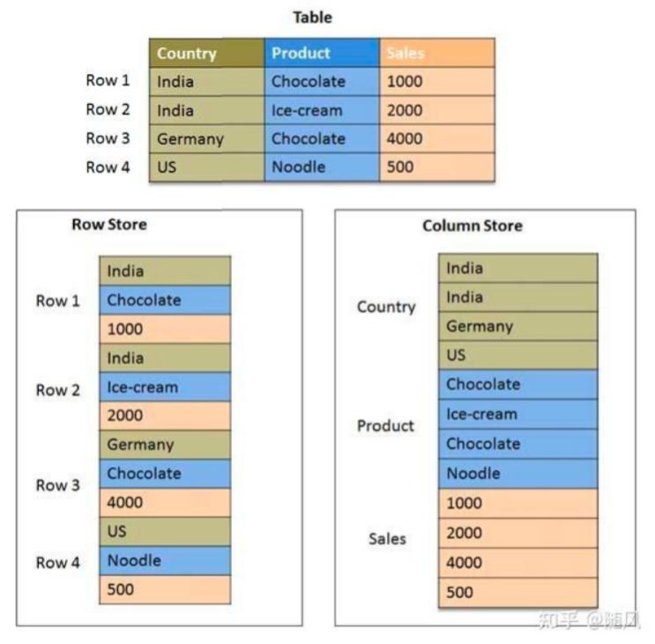Click the Row Store title
This screenshot has height=644, width=655.
pos(109,225)
